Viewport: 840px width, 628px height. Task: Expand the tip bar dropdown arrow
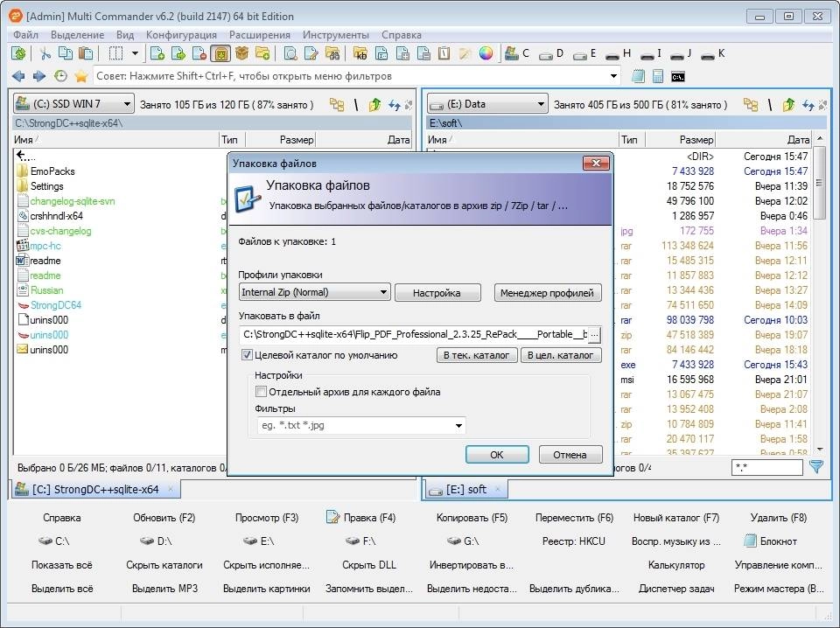click(613, 76)
